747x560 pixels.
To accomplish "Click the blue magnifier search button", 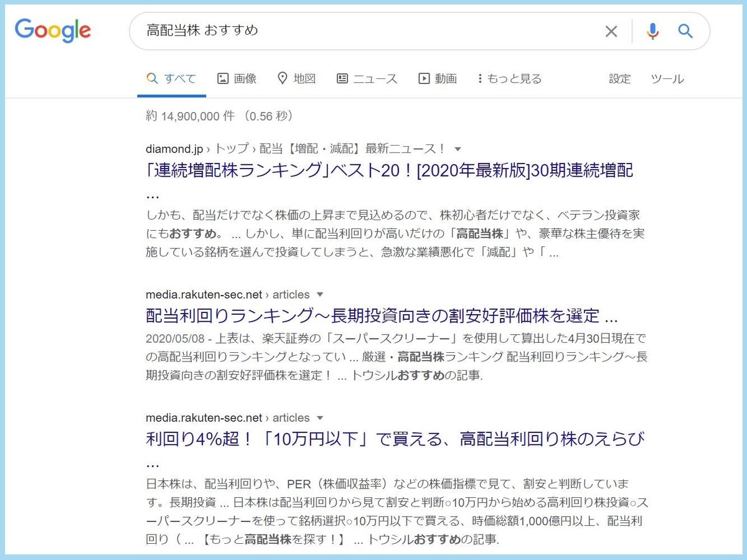I will click(x=685, y=31).
